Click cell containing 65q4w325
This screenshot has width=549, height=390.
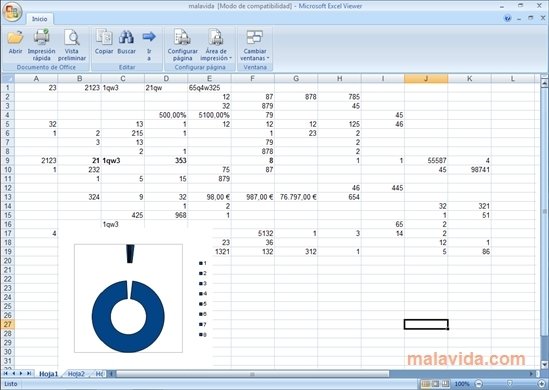click(209, 88)
